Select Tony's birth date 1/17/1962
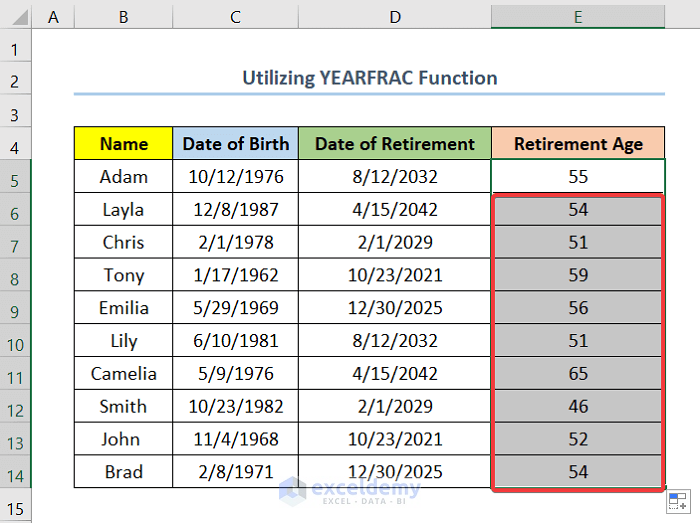Image resolution: width=700 pixels, height=523 pixels. point(235,275)
